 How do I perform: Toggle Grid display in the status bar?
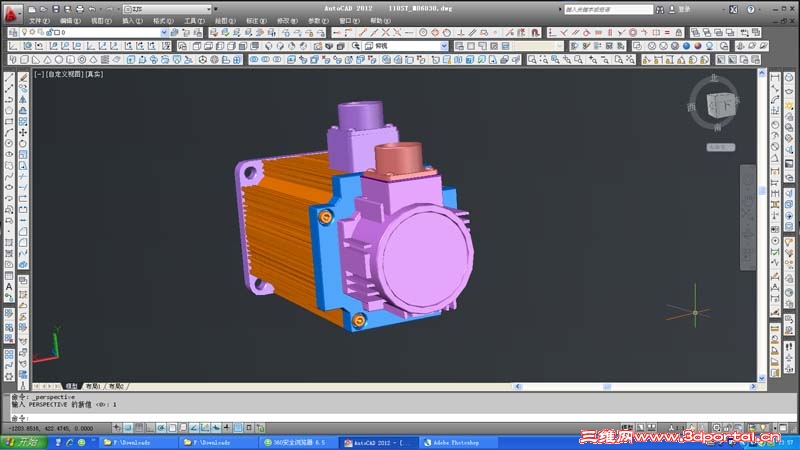pos(139,428)
